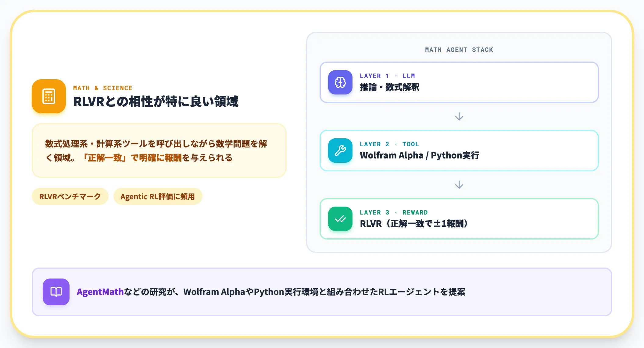Click the LAYER 2 · TOOL label
Screen dimensions: 644x348
click(x=389, y=144)
